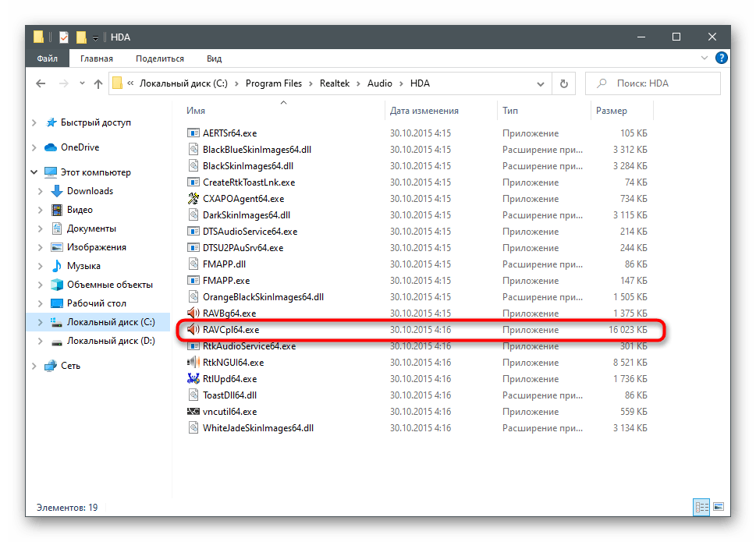756x542 pixels.
Task: Expand the Локальный диск (D:) node
Action: point(41,341)
